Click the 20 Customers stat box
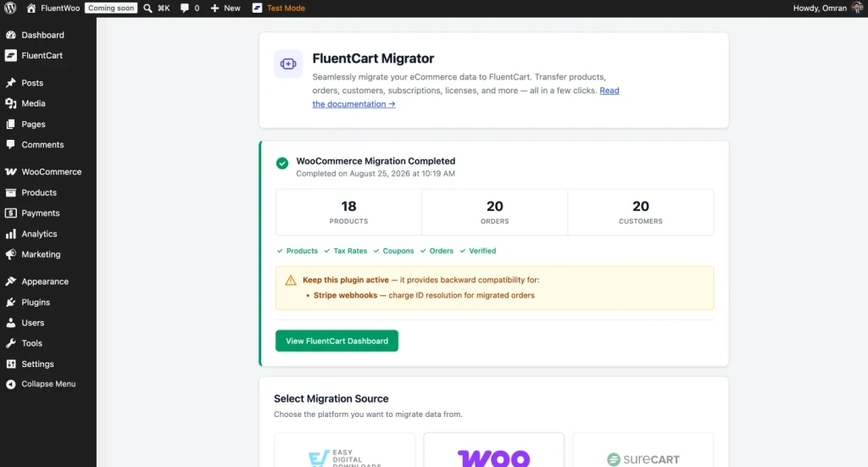 coord(641,213)
